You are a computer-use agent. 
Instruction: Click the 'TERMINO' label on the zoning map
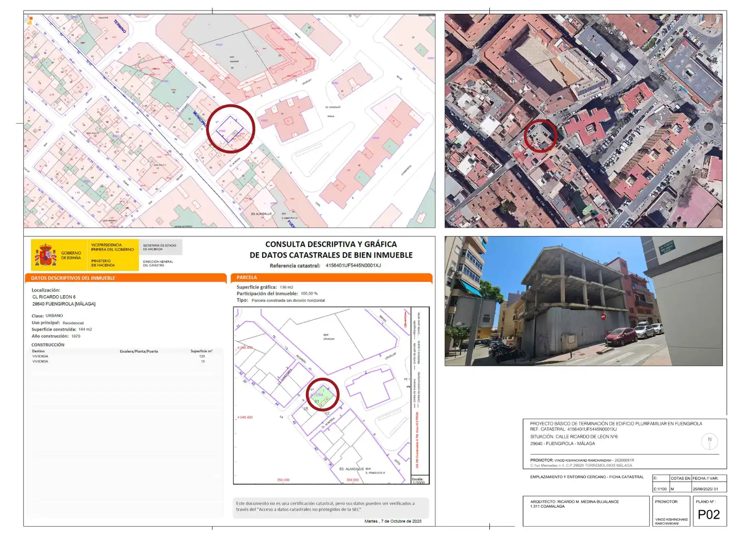pos(120,26)
